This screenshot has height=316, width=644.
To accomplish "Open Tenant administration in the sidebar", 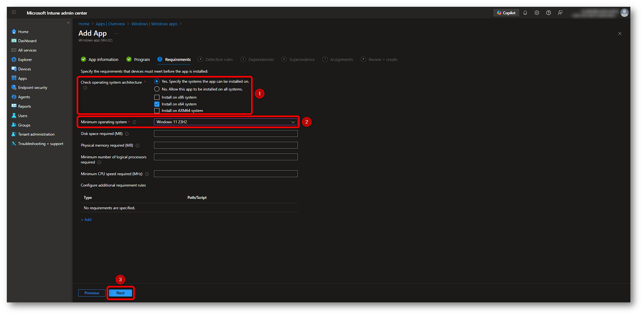I will (x=36, y=134).
